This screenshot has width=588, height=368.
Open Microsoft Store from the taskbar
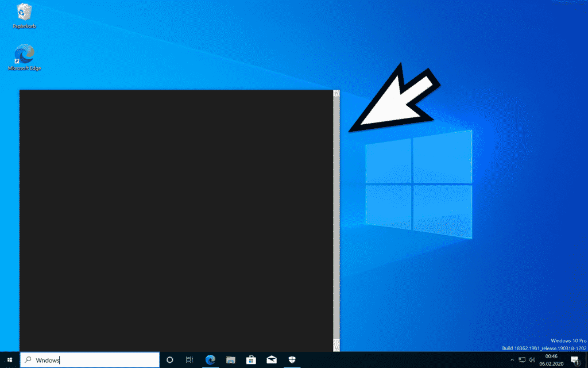coord(251,360)
